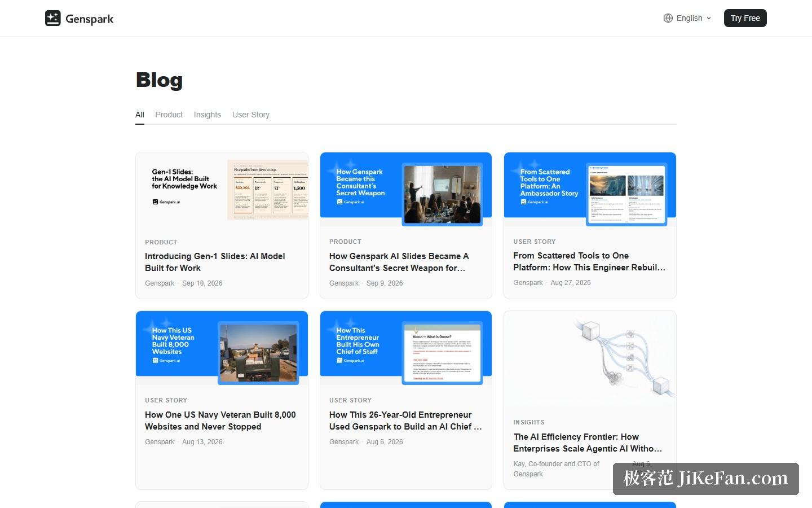The image size is (812, 508).
Task: Open 'How One US Navy Veteran' title
Action: coord(220,421)
